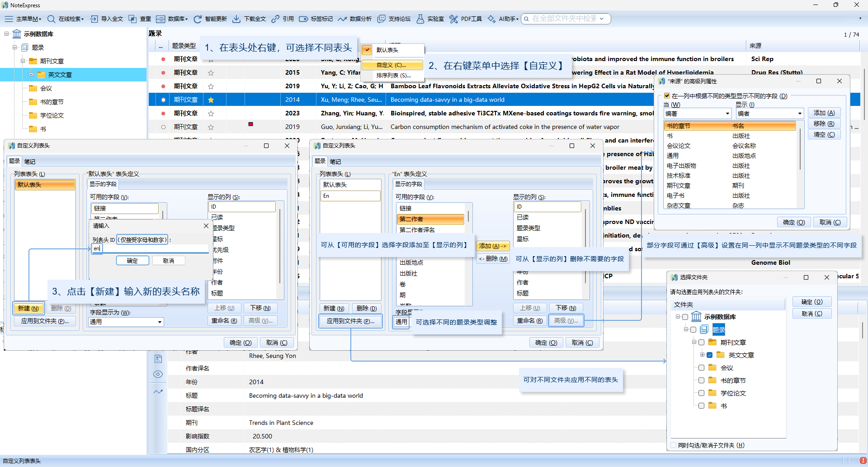
Task: Collapse the 期刊文章 node in main tree
Action: [x=23, y=61]
